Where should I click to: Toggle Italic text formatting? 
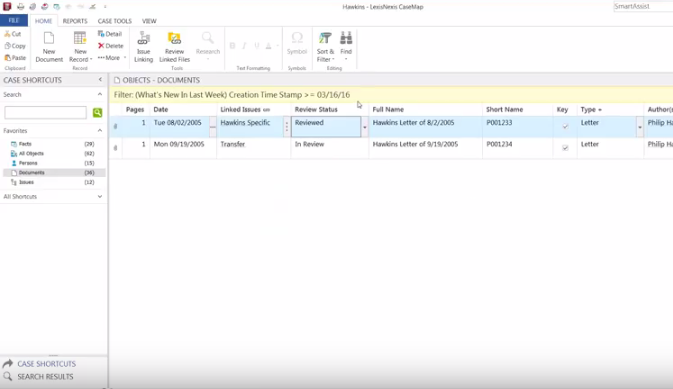pos(244,46)
